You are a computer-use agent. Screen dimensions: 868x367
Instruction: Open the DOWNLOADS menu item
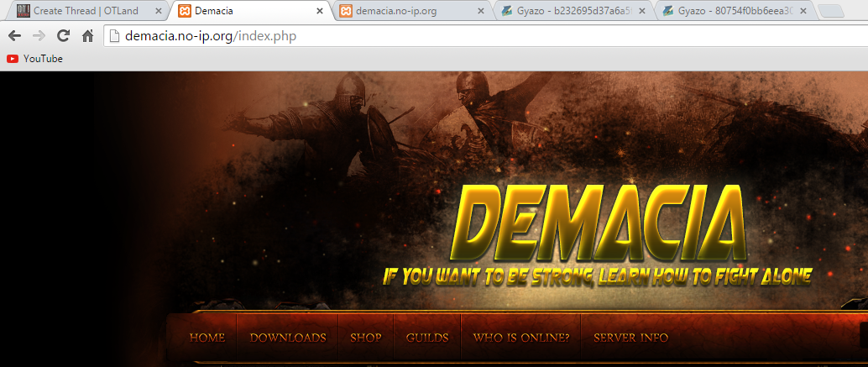288,338
